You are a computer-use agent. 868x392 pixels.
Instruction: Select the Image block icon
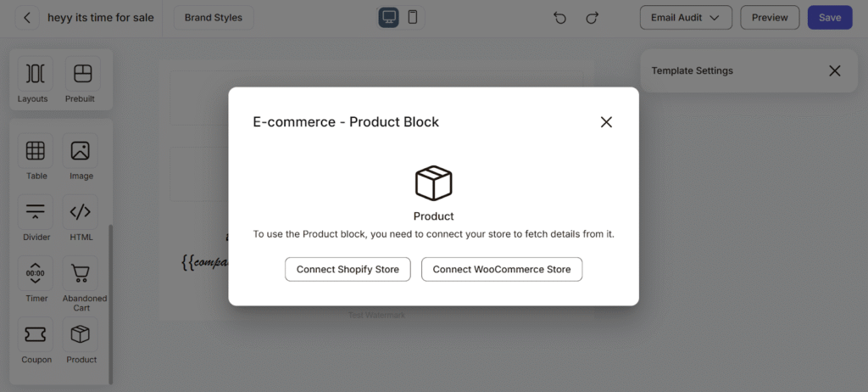(x=81, y=150)
